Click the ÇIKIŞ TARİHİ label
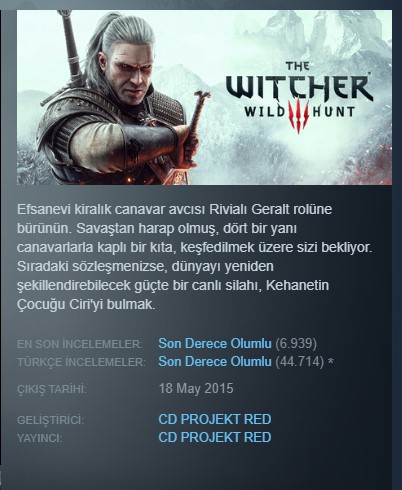The image size is (402, 490). click(52, 389)
